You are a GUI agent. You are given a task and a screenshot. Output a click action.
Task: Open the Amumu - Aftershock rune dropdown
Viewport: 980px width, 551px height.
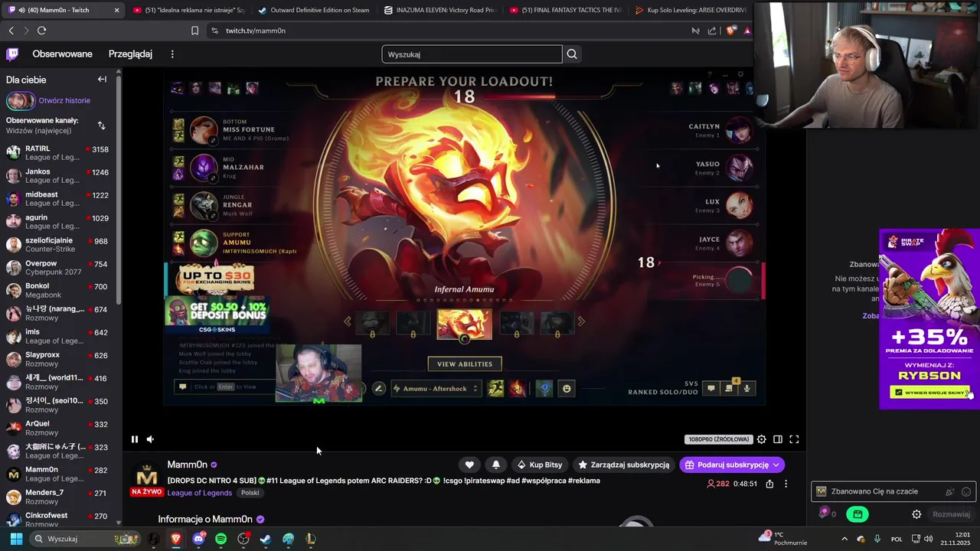click(x=435, y=389)
